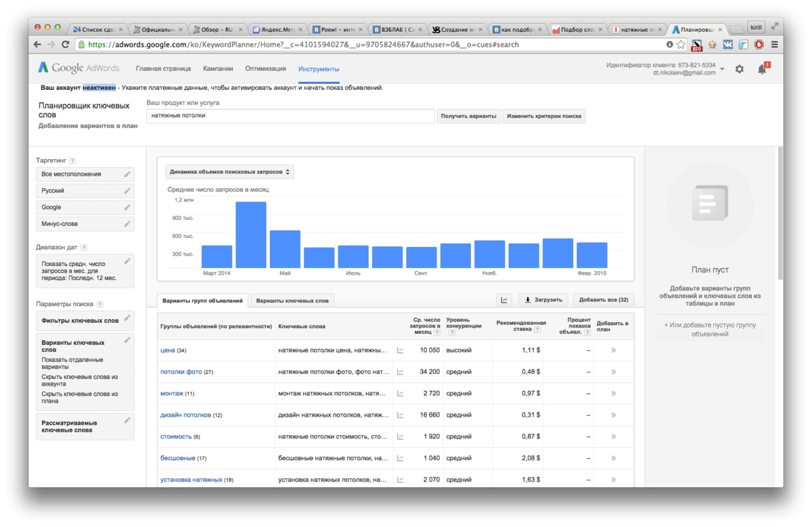Image resolution: width=812 pixels, height=527 pixels.
Task: Select the Варианты групп объявлений tab
Action: click(202, 300)
